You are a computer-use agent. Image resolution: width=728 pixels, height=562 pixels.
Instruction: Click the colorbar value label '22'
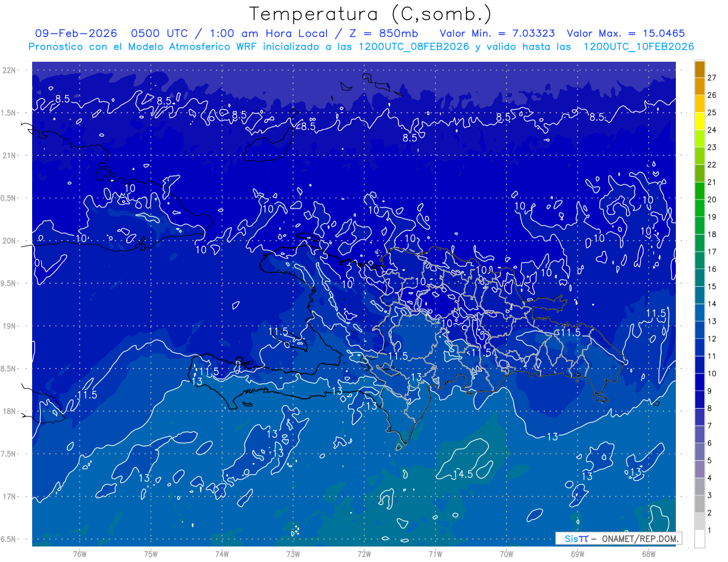click(x=712, y=165)
